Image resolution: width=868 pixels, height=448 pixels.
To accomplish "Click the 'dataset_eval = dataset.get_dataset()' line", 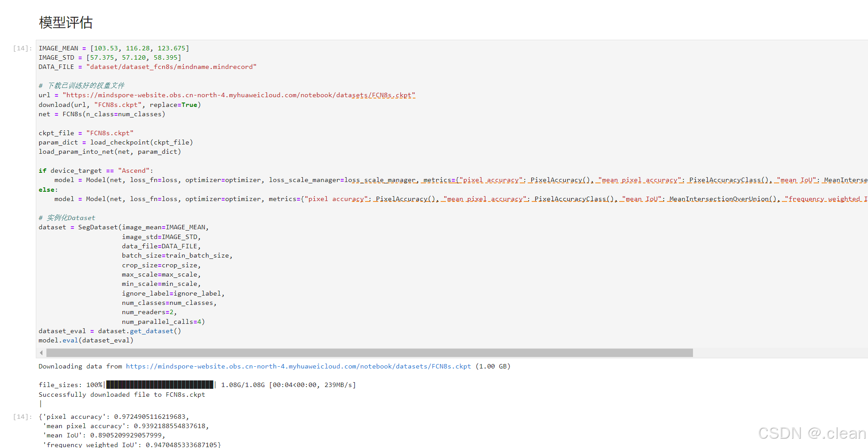I will click(x=110, y=331).
